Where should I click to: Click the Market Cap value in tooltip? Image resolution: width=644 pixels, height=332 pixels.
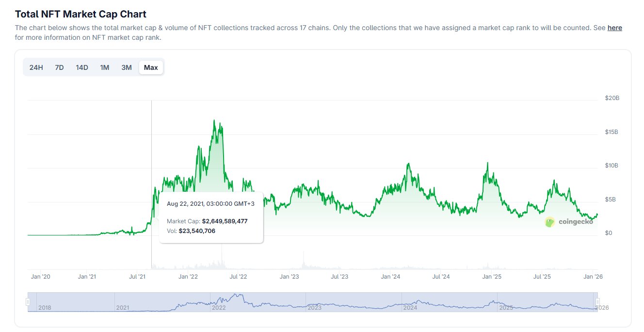point(225,221)
